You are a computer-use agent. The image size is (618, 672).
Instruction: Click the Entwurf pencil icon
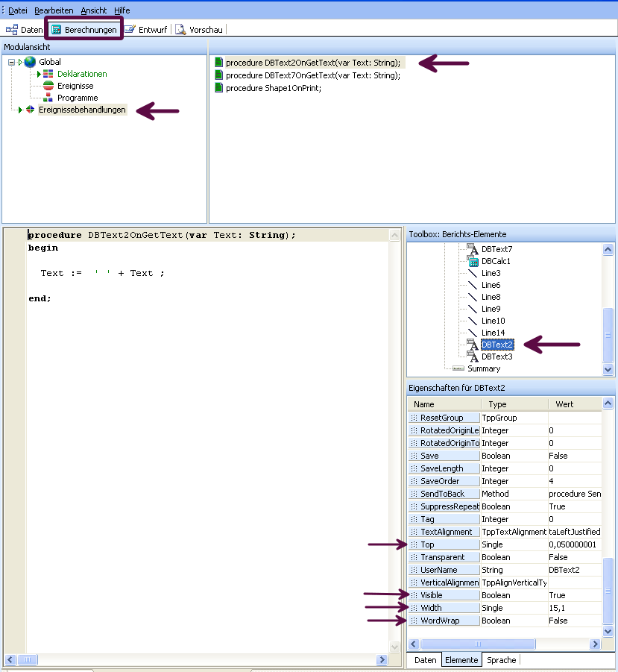[130, 29]
